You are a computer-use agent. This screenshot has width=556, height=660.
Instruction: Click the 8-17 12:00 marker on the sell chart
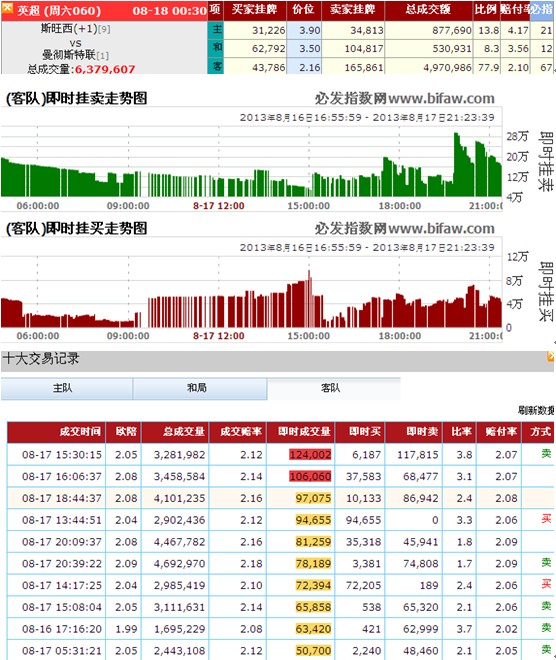click(x=218, y=206)
